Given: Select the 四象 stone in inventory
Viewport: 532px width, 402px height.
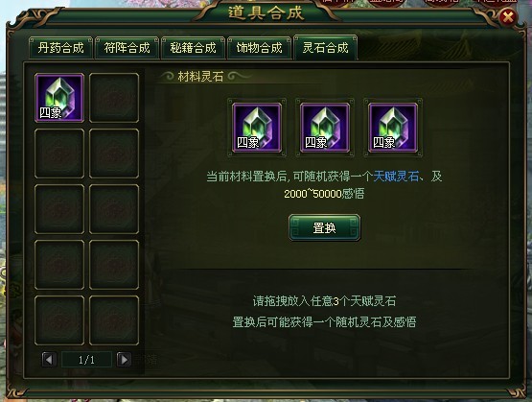Looking at the screenshot, I should (59, 98).
